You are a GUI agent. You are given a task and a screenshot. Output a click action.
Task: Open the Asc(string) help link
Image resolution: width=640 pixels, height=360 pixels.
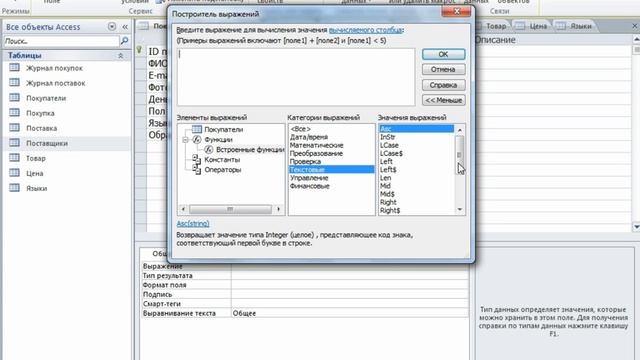tap(193, 223)
